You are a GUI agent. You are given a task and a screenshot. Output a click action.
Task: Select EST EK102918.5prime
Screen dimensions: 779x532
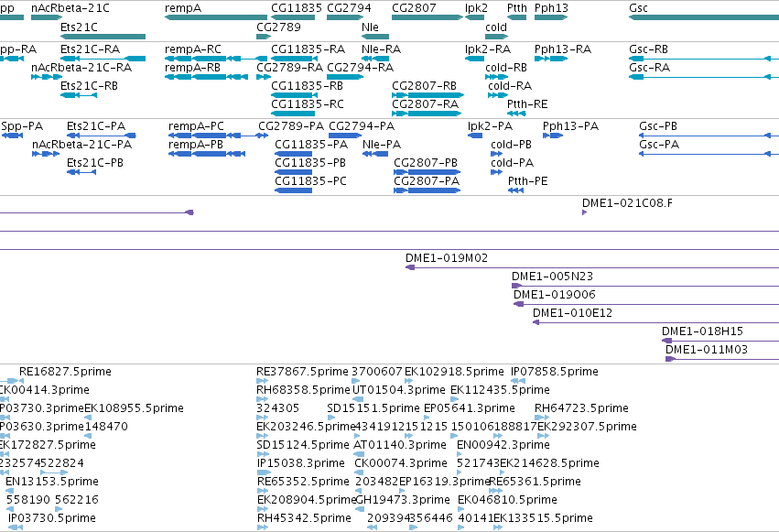click(x=454, y=372)
